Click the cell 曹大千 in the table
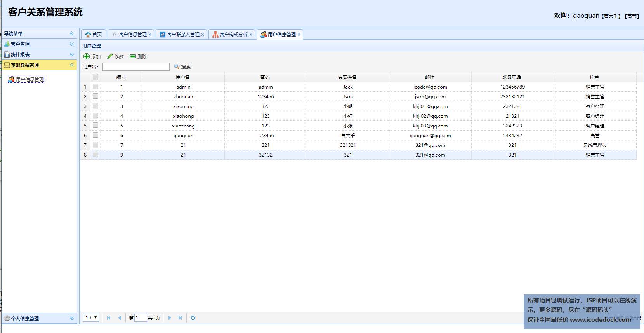Viewport: 644px width, 333px height. point(348,135)
